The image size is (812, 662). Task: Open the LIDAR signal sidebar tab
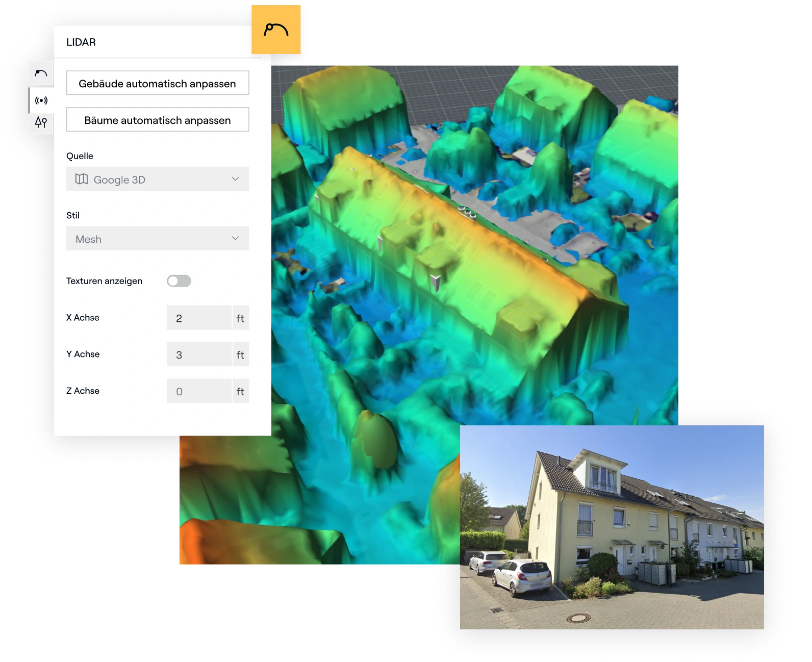pos(41,100)
